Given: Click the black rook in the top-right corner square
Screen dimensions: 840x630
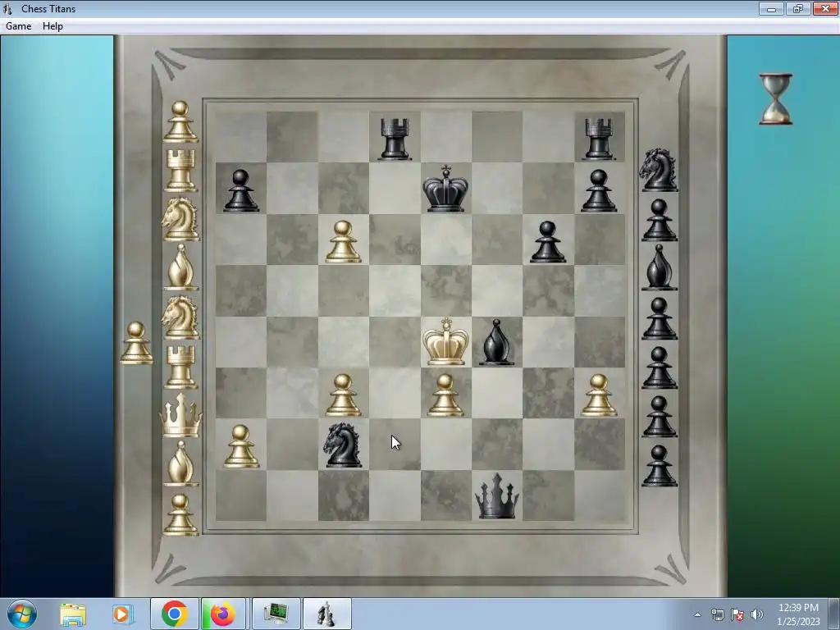Looking at the screenshot, I should click(x=599, y=139).
